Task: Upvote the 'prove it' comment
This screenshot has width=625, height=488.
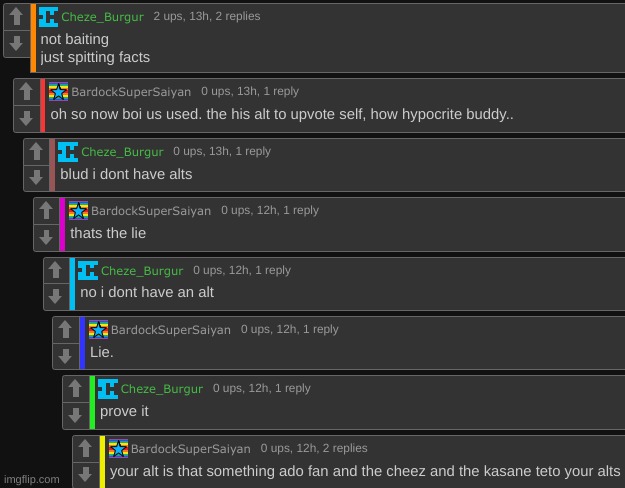Action: [x=75, y=389]
